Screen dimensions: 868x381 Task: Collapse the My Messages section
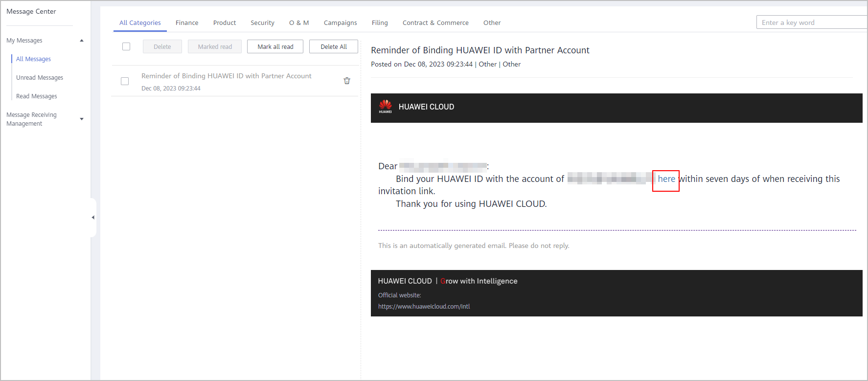[82, 41]
